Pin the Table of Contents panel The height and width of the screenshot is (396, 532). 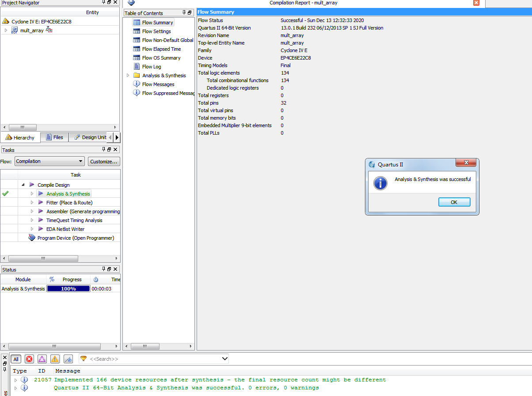[x=184, y=13]
